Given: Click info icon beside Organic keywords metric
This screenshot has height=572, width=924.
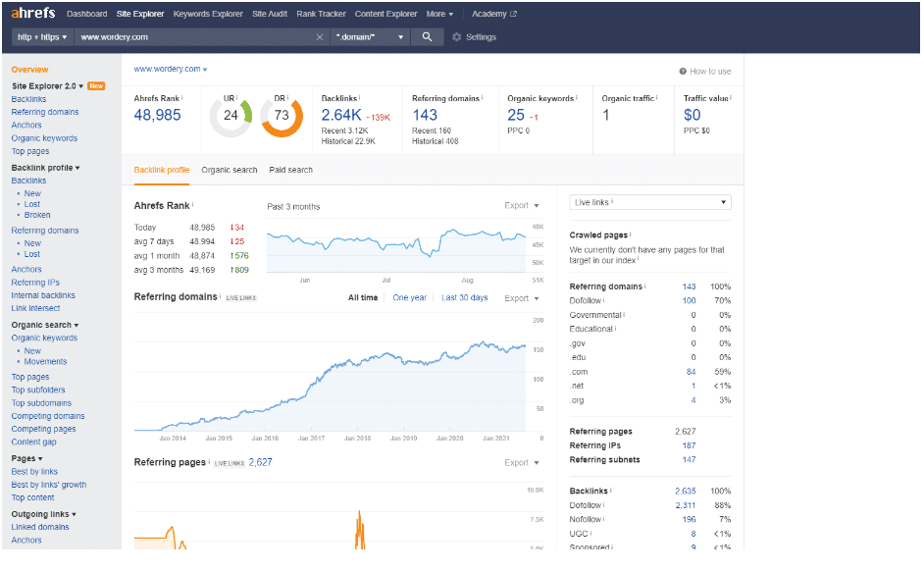Looking at the screenshot, I should [577, 97].
